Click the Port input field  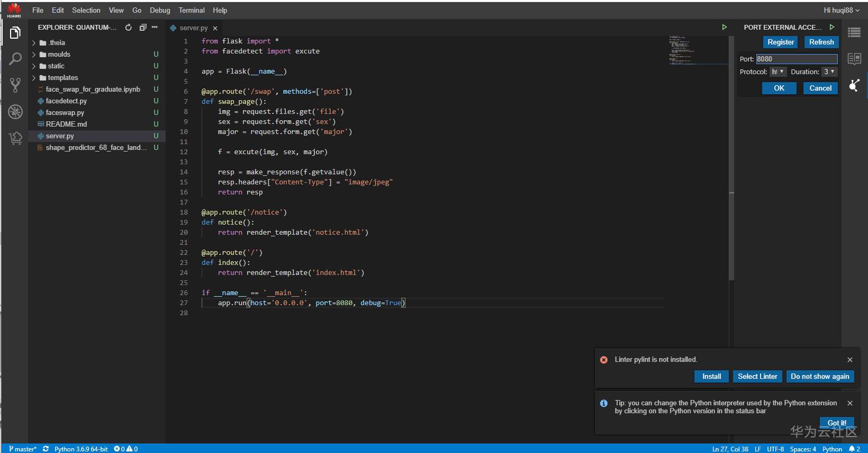point(797,59)
